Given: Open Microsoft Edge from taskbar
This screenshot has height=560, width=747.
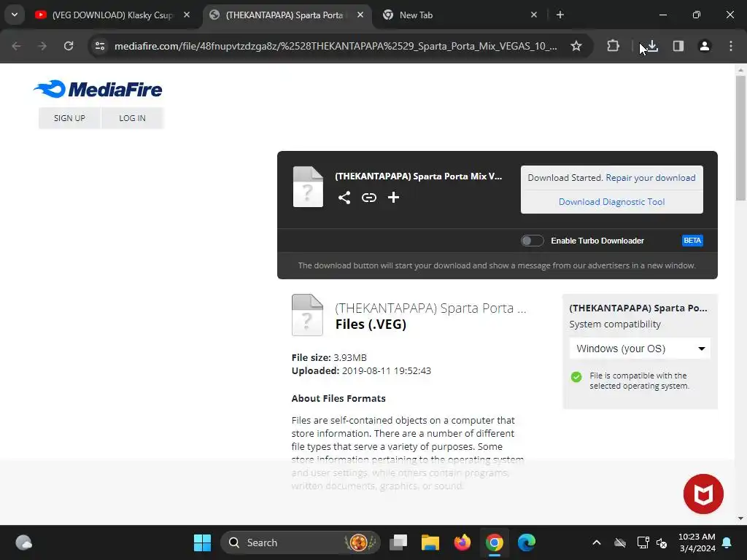Looking at the screenshot, I should 527,542.
